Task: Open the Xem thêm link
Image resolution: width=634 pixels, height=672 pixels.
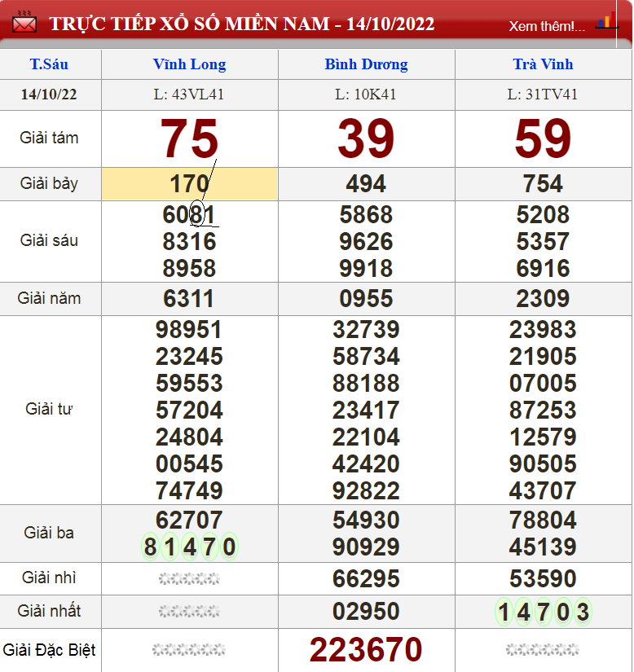Action: click(x=547, y=26)
